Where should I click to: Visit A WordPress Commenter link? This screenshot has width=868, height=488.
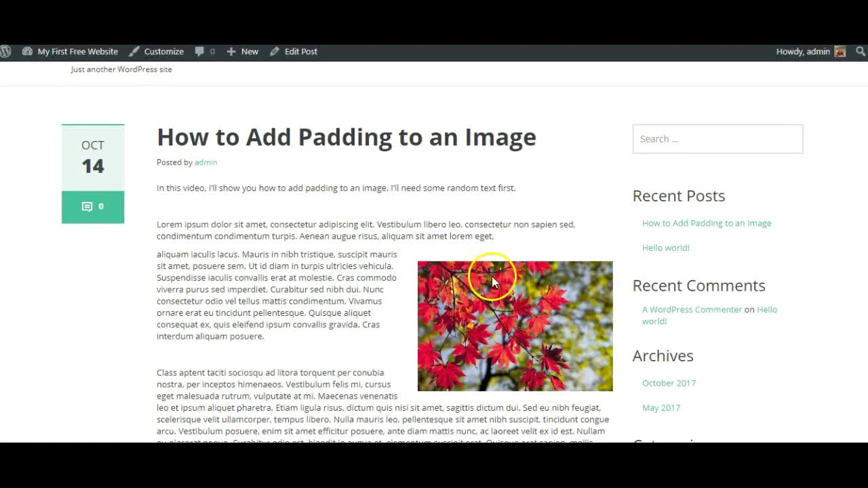[692, 309]
